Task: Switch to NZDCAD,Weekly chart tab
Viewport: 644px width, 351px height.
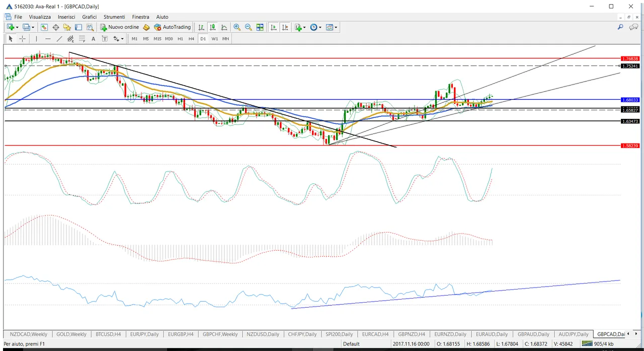Action: click(x=29, y=334)
